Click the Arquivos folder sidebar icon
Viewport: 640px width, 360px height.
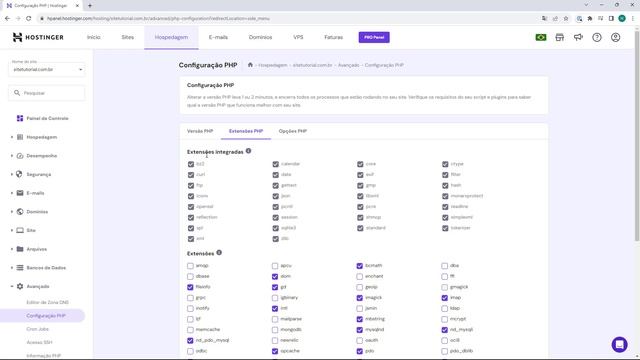[20, 249]
